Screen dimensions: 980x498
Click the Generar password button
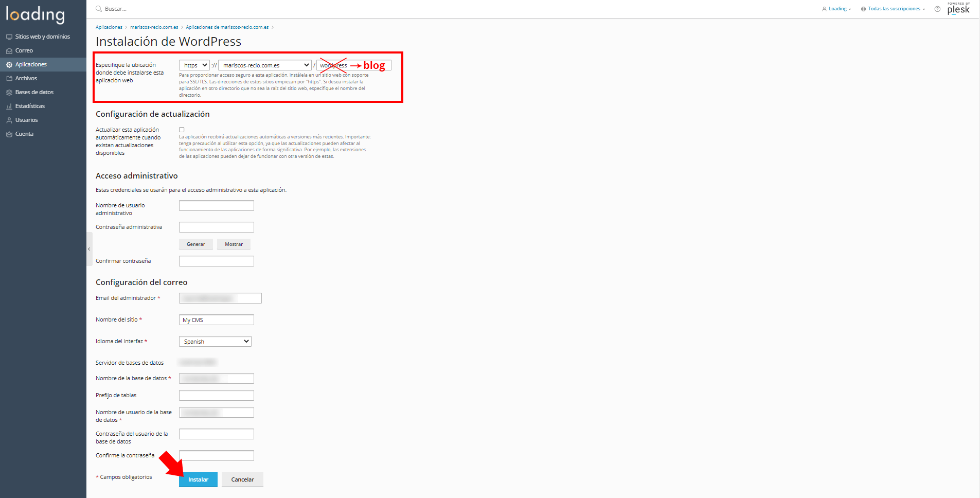(196, 244)
